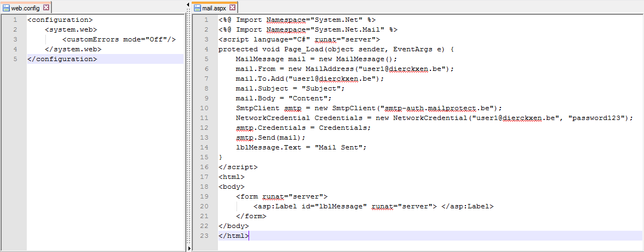The height and width of the screenshot is (252, 644).
Task: Click the </script> closing tag line
Action: point(238,167)
